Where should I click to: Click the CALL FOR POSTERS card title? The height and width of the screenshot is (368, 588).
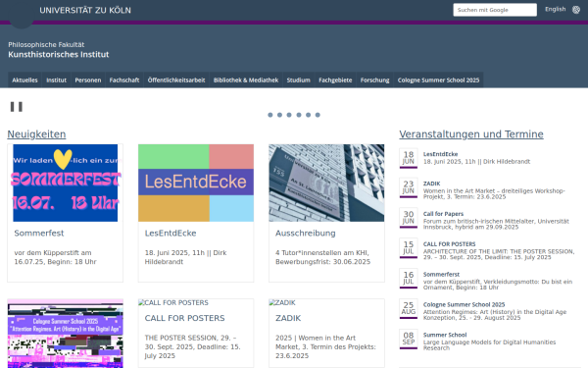point(184,318)
